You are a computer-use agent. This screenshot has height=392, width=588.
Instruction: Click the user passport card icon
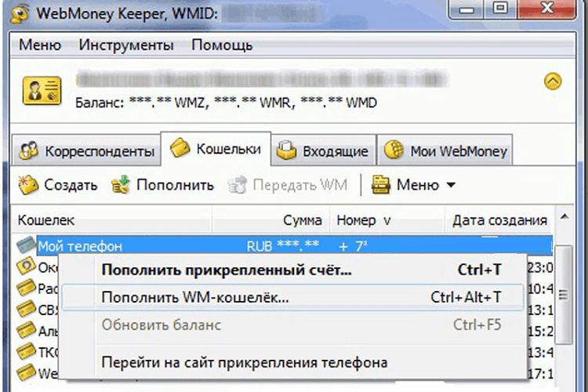[x=42, y=90]
